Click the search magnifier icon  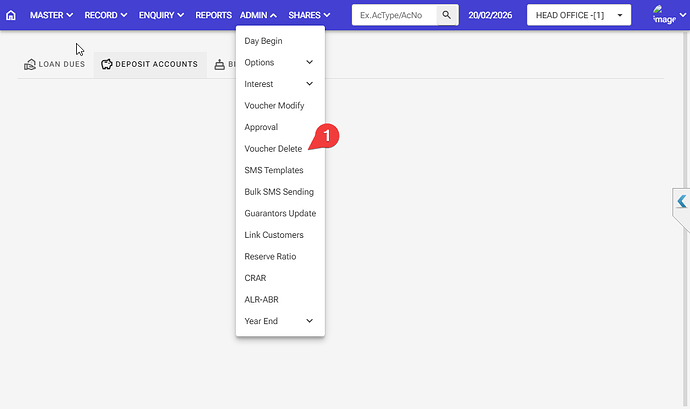[447, 16]
